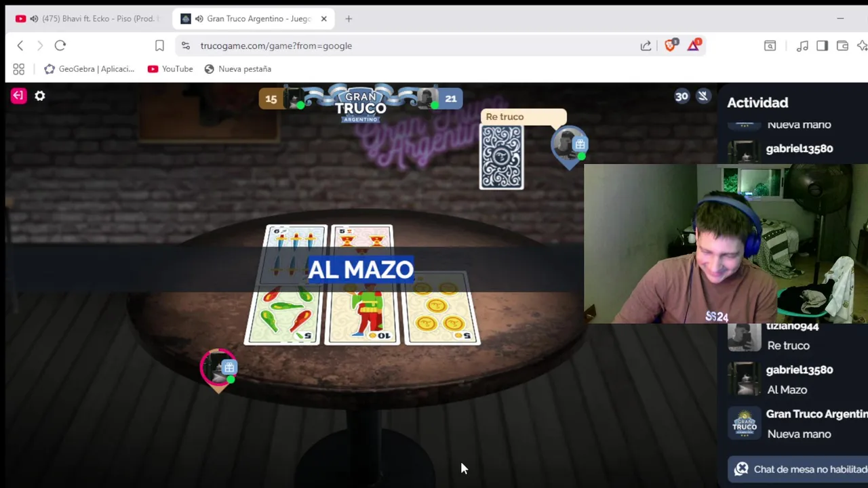
Task: Click the opponent's face-down card
Action: pyautogui.click(x=502, y=157)
